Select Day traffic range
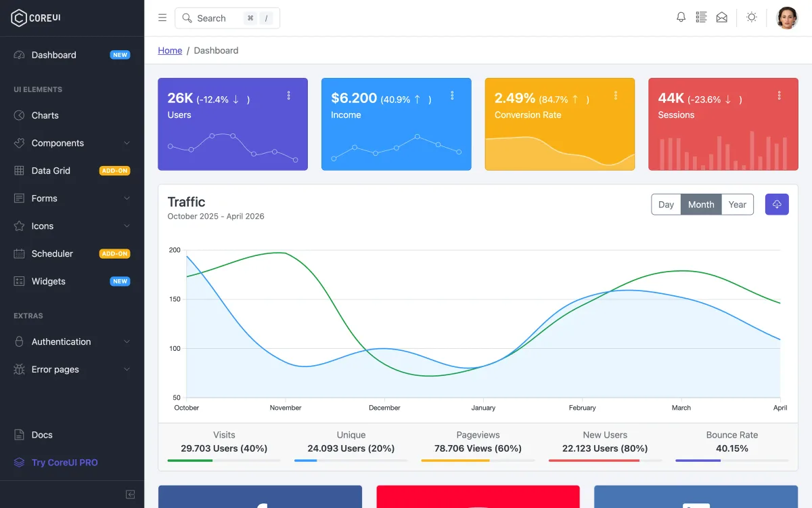The image size is (812, 508). 666,205
